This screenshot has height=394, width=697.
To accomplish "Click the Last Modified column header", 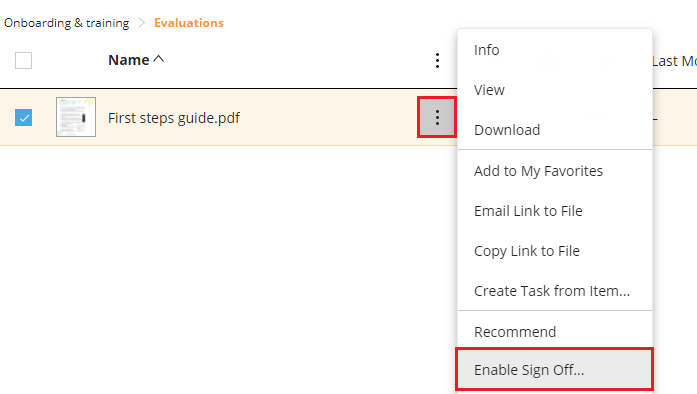I will tap(674, 61).
